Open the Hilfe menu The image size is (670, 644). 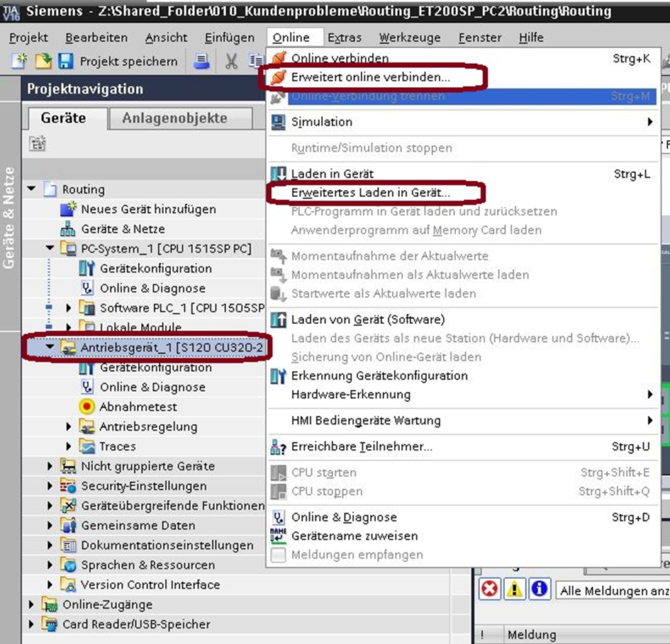click(531, 38)
